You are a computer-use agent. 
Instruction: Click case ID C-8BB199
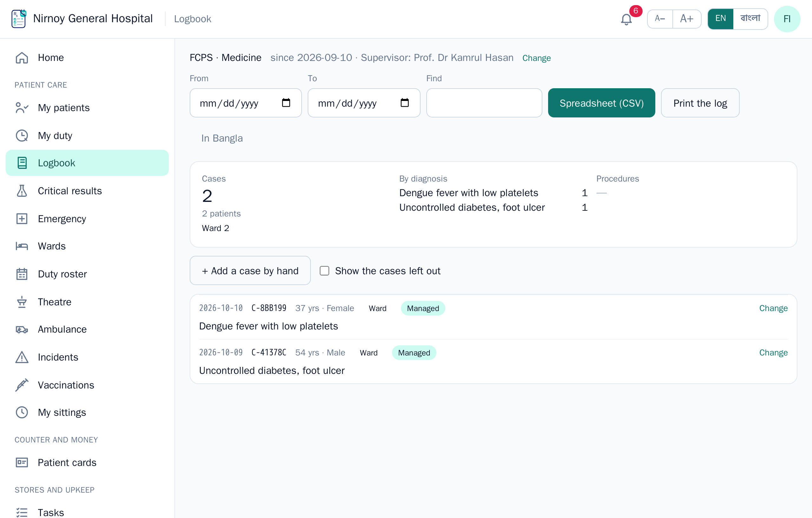(269, 309)
